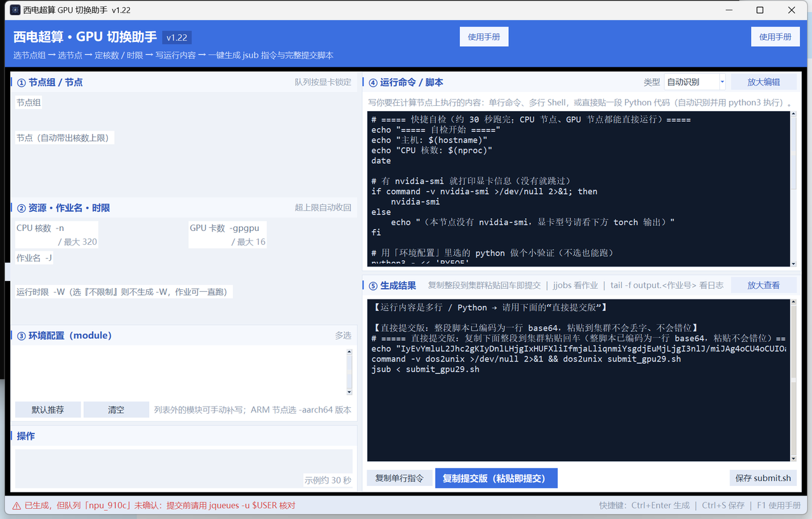The image size is (812, 519).
Task: Click the dropdown arrow beside 自动识别
Action: 722,82
